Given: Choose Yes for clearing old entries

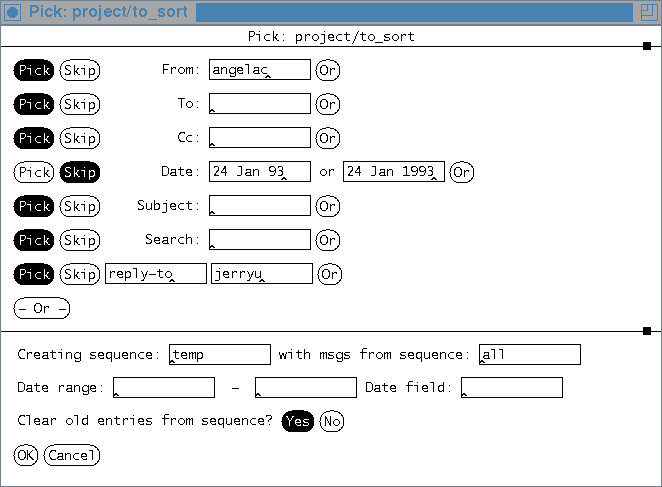Looking at the screenshot, I should pyautogui.click(x=297, y=421).
